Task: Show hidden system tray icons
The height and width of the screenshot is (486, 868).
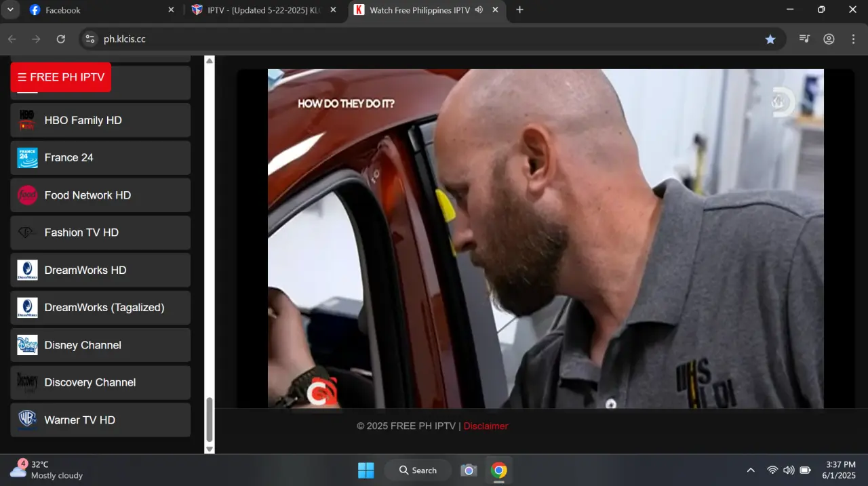Action: pos(751,470)
